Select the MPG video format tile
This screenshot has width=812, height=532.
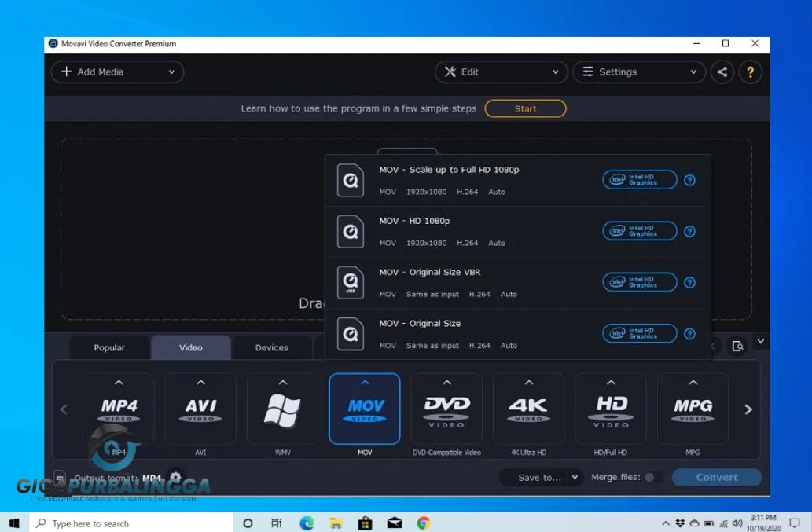click(693, 409)
